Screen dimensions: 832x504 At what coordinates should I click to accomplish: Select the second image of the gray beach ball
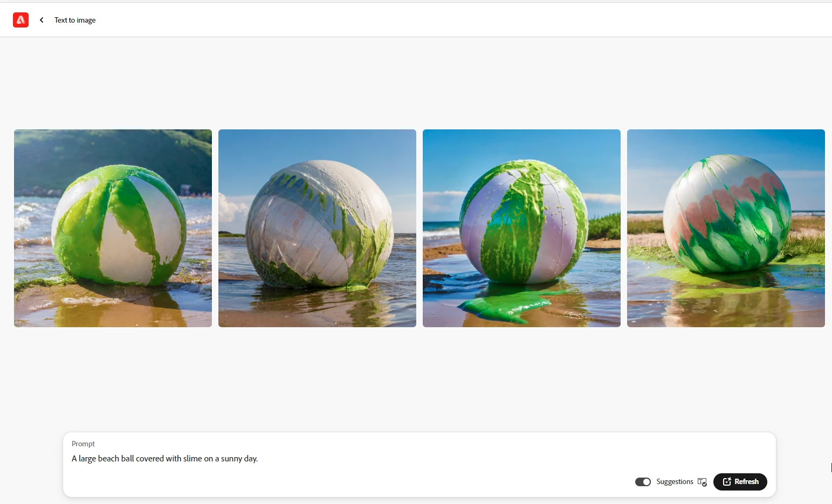(317, 228)
